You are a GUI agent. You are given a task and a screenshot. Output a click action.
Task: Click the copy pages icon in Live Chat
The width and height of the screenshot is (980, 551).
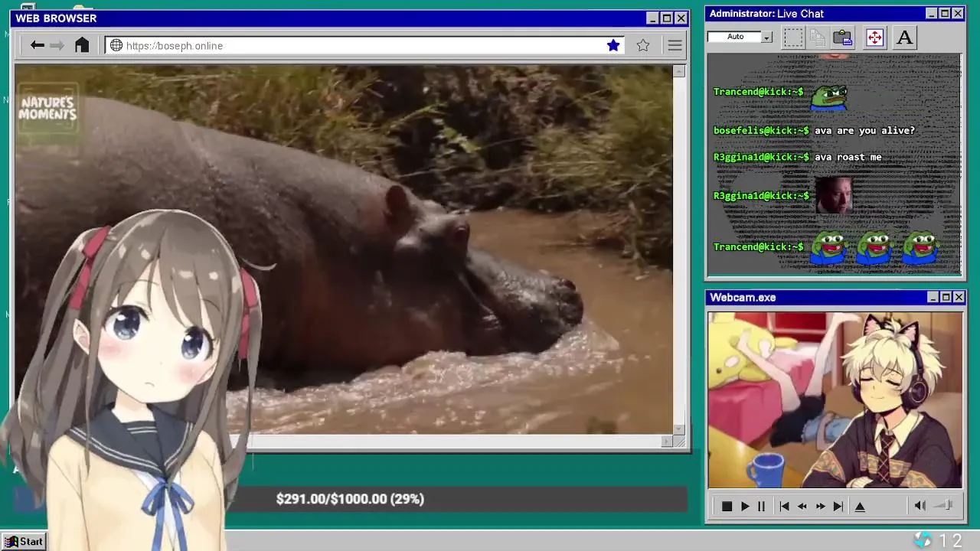click(x=818, y=37)
